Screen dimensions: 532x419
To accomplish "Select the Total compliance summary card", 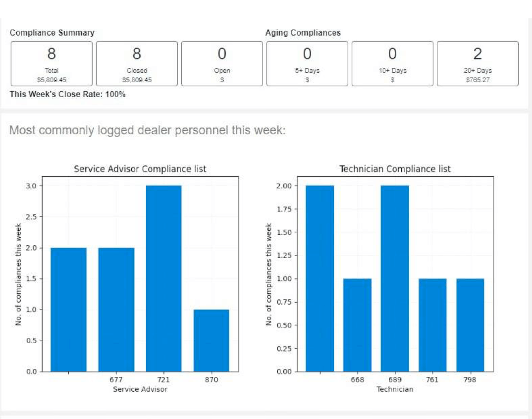I will click(52, 63).
